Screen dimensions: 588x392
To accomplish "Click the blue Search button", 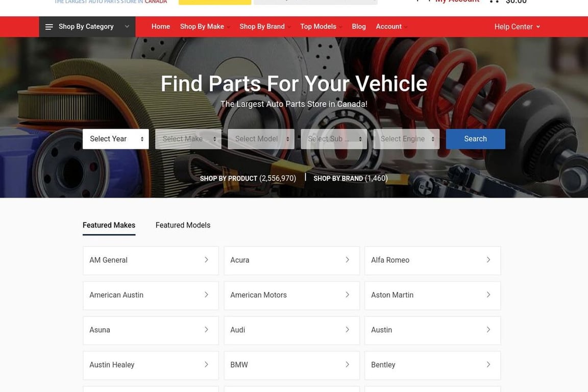I will point(476,139).
